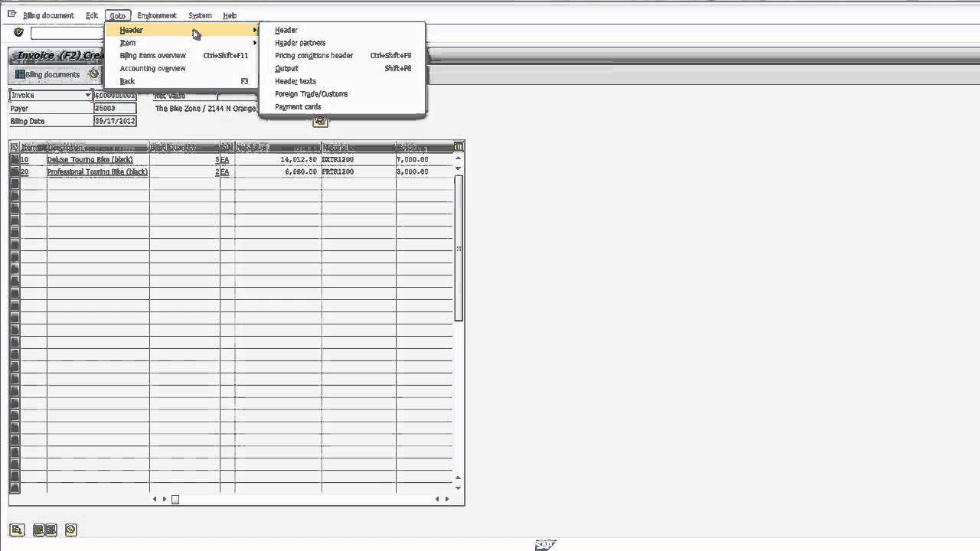
Task: Click the table's vertical scrollbar thumb
Action: click(x=459, y=248)
